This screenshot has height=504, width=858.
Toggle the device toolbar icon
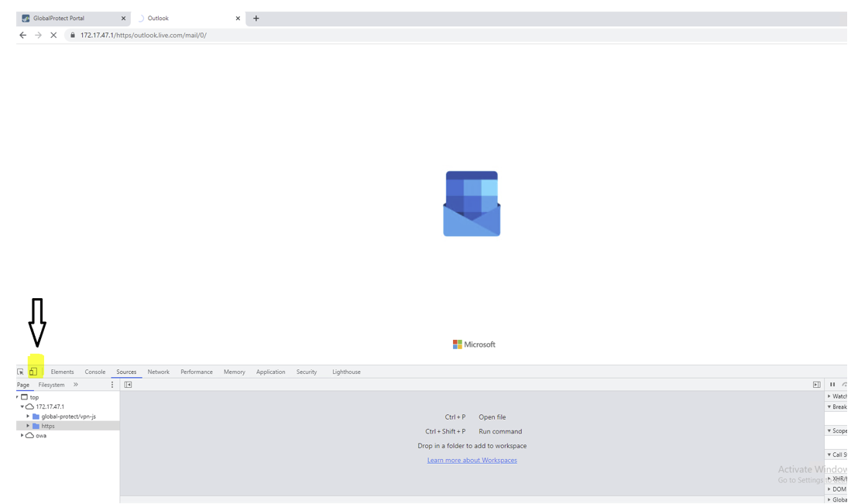pos(33,372)
